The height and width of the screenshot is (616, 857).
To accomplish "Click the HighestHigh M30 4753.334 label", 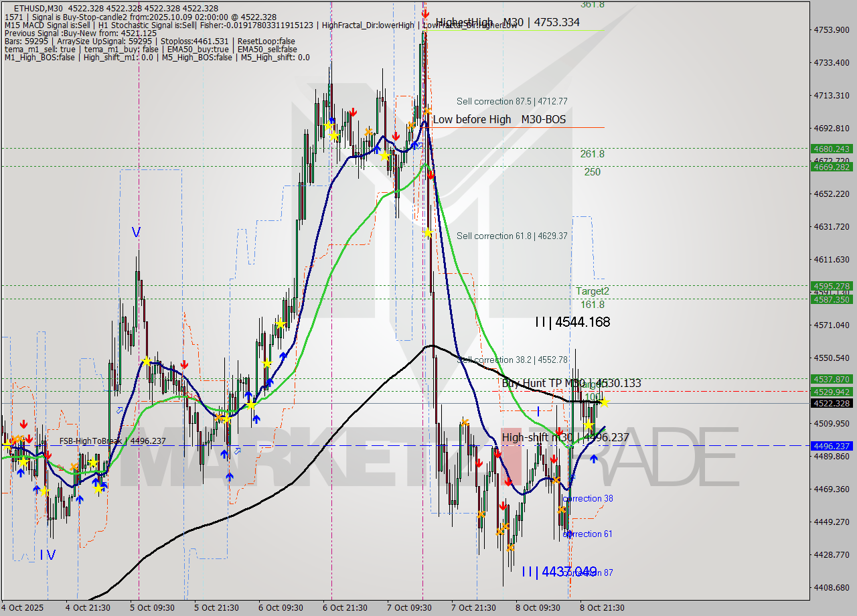I will pyautogui.click(x=508, y=22).
